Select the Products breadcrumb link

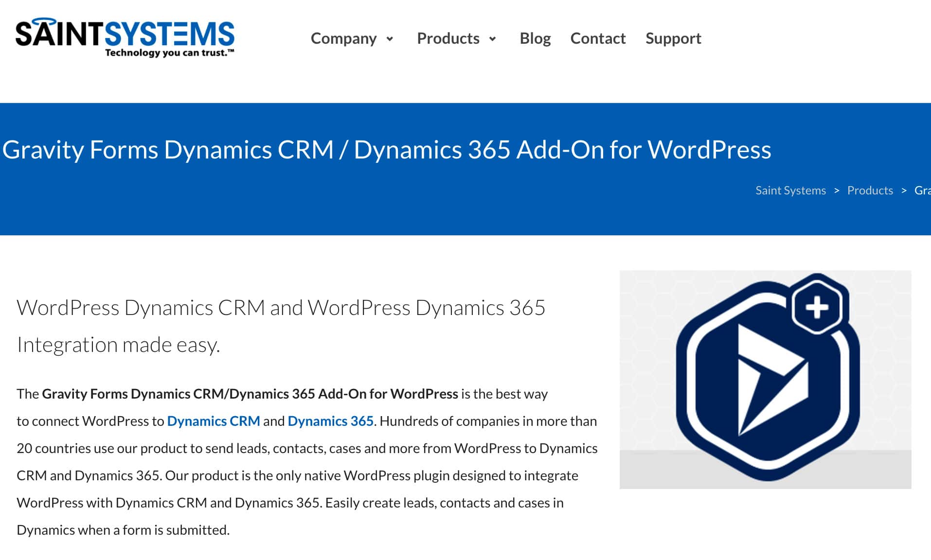pos(870,191)
